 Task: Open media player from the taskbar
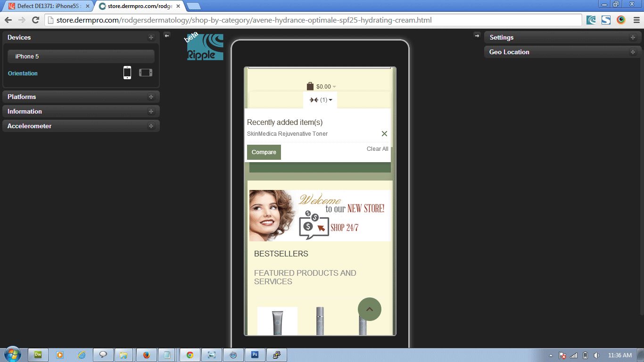click(x=60, y=355)
